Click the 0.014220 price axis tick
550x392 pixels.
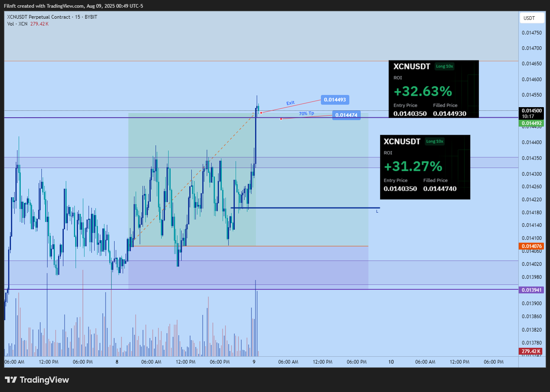(x=532, y=200)
